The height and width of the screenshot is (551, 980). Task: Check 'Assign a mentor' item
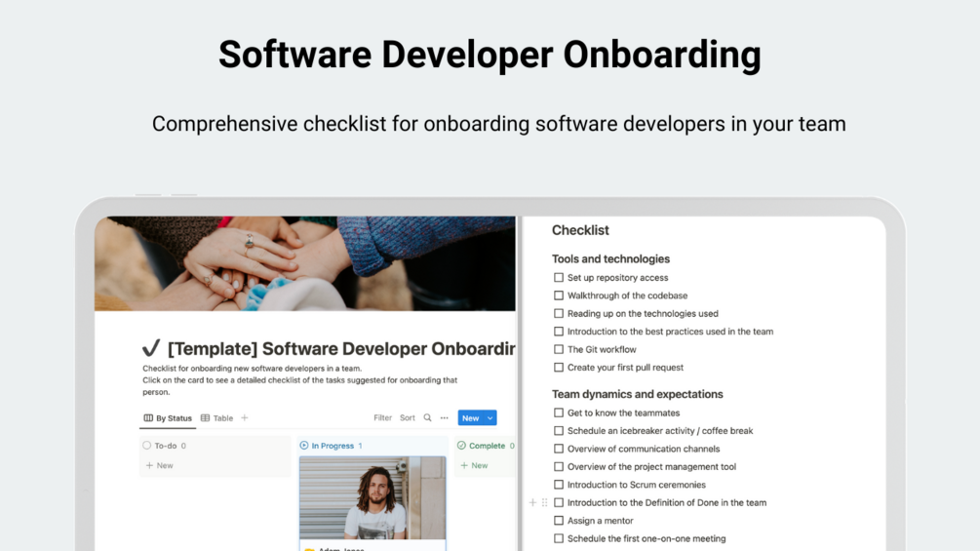[559, 521]
